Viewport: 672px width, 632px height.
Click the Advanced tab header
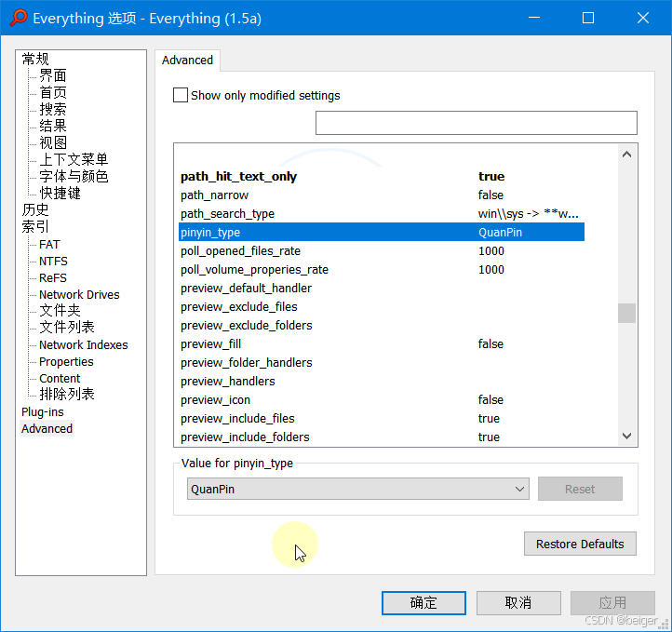coord(187,60)
